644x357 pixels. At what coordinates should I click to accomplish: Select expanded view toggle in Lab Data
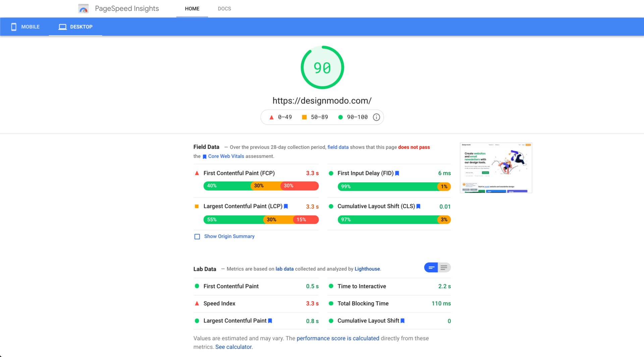444,267
